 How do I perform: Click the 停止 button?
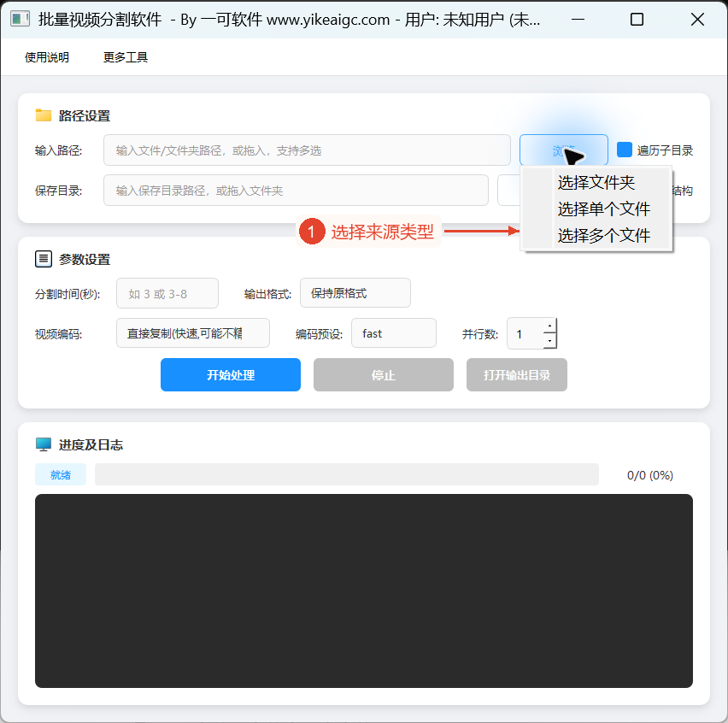tap(384, 374)
